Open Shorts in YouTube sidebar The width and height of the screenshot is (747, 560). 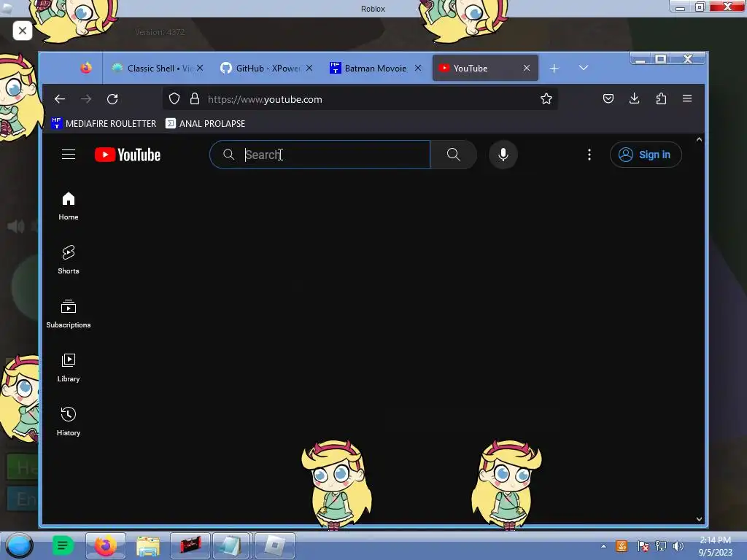coord(69,260)
